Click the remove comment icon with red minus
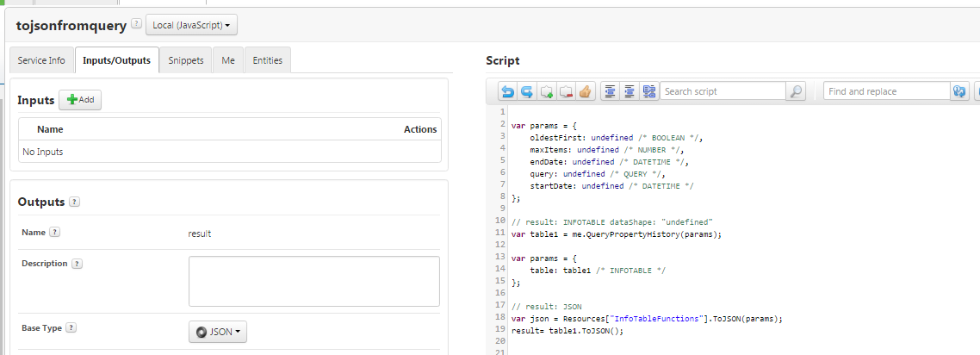 coord(567,91)
